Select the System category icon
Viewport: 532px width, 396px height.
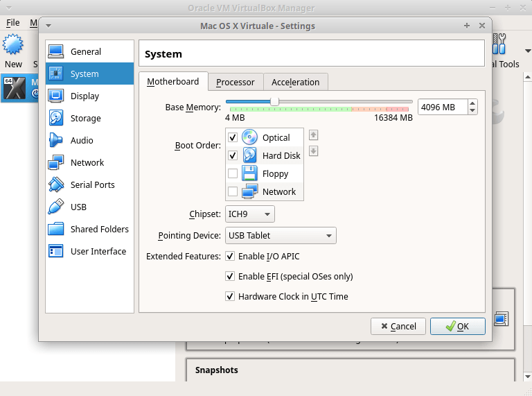coord(55,74)
